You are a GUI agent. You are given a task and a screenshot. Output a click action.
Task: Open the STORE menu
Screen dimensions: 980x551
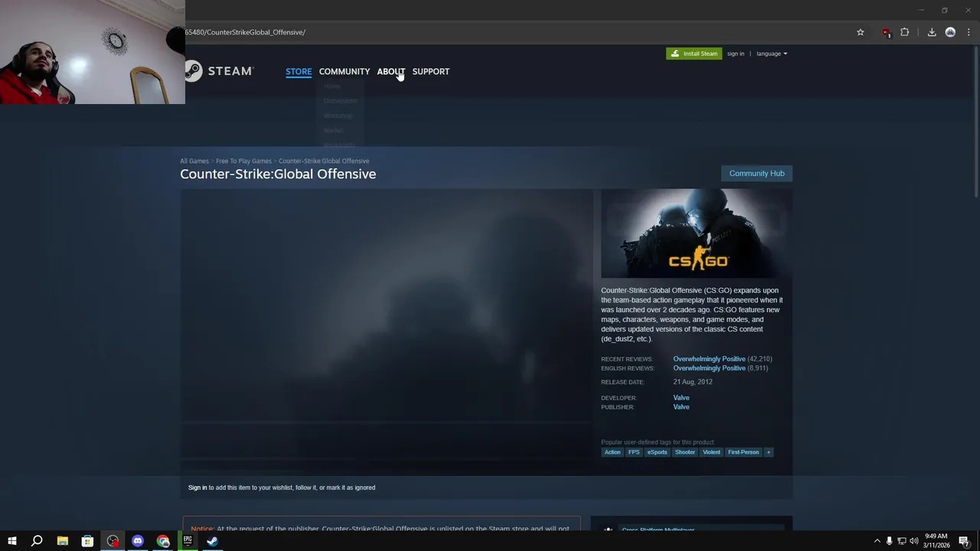click(x=299, y=71)
